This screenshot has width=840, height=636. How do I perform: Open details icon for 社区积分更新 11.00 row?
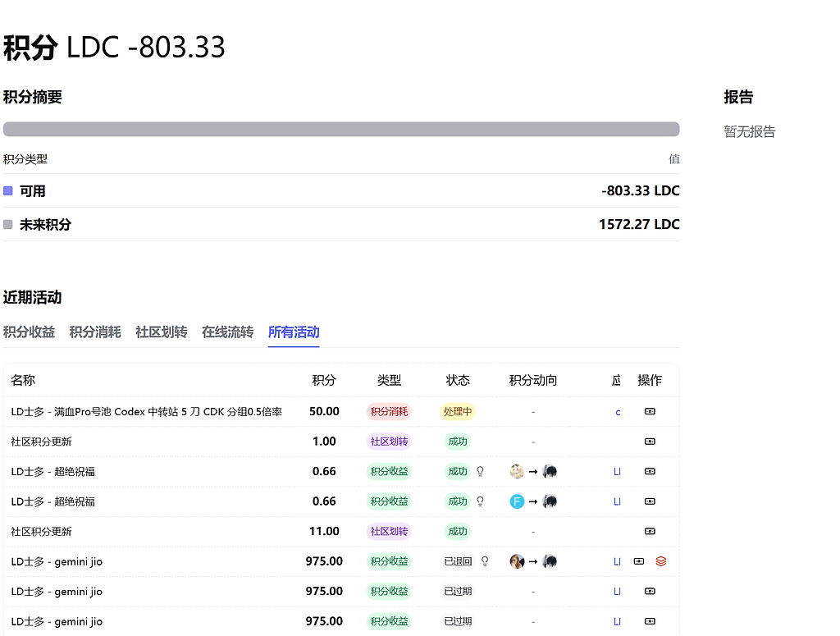tap(650, 532)
